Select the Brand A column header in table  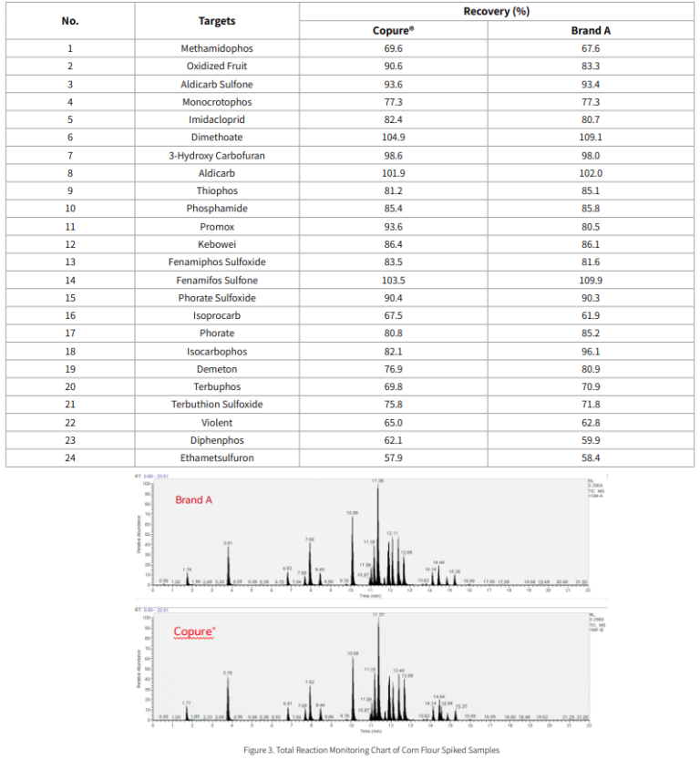tap(591, 30)
